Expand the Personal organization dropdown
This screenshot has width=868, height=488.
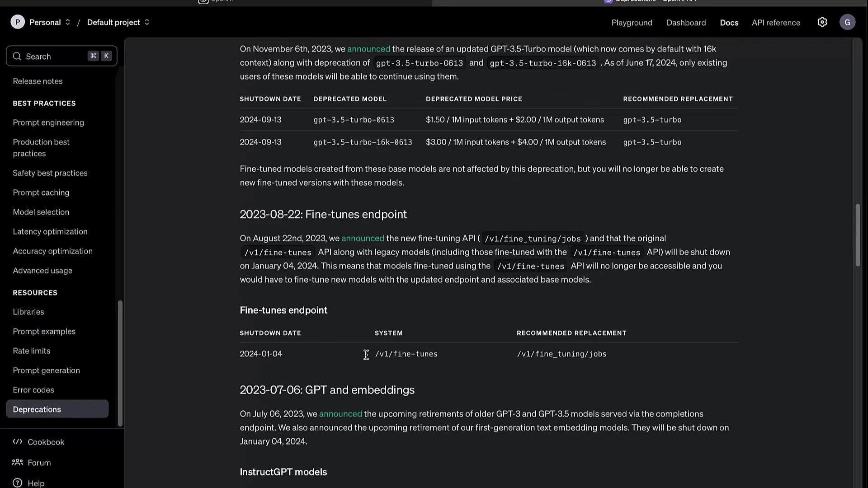coord(50,22)
